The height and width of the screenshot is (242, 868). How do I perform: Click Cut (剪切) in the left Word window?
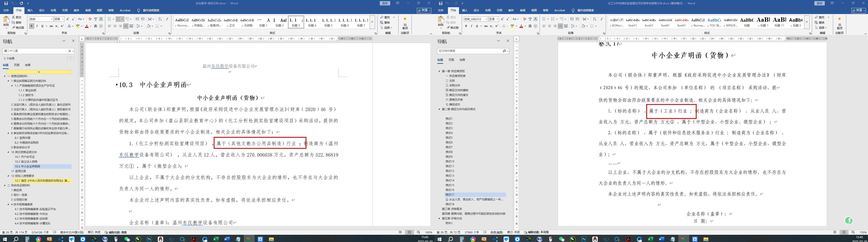tap(17, 17)
